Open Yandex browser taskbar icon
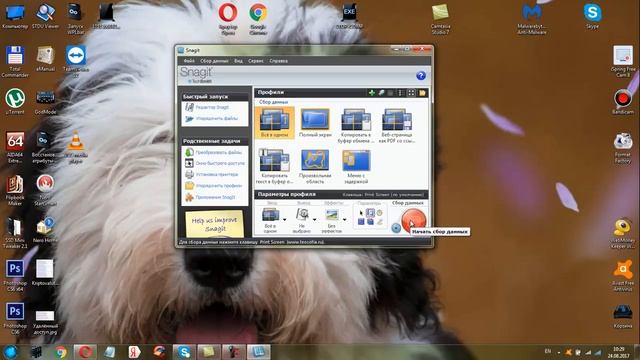 (134, 352)
